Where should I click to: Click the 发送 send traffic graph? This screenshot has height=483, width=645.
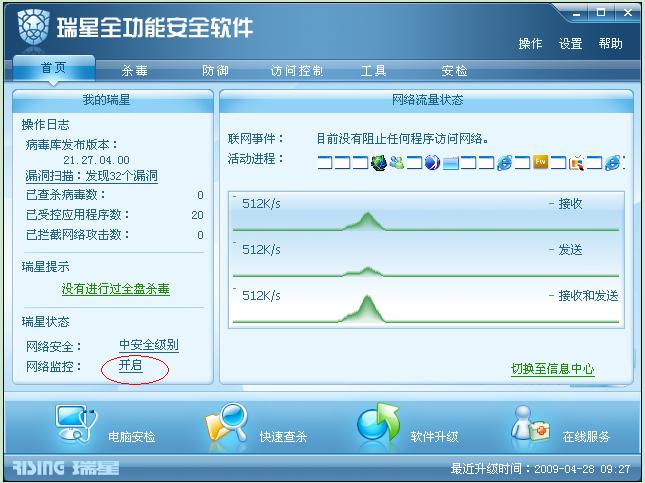(426, 260)
